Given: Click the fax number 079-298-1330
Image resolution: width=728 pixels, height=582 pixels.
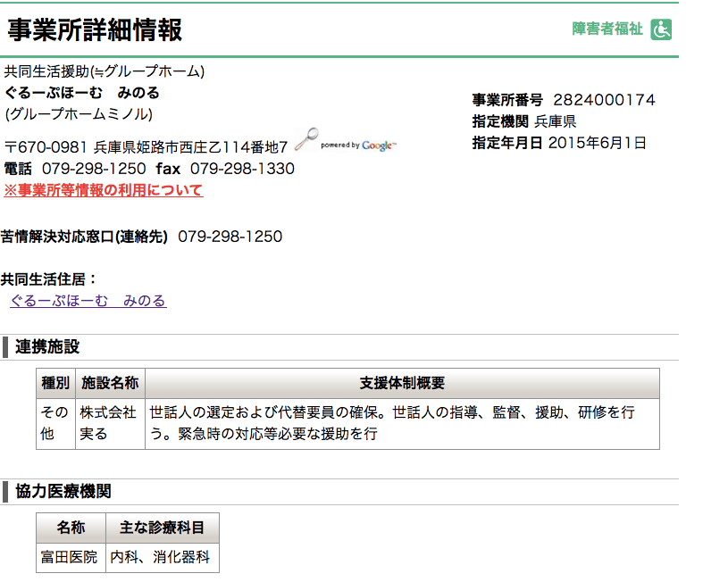Looking at the screenshot, I should [x=242, y=169].
